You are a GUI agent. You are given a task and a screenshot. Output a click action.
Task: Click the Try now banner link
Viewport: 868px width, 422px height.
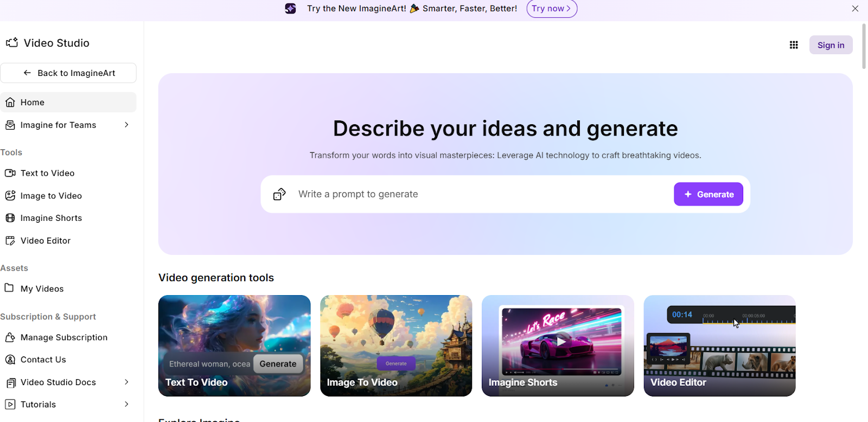point(551,9)
